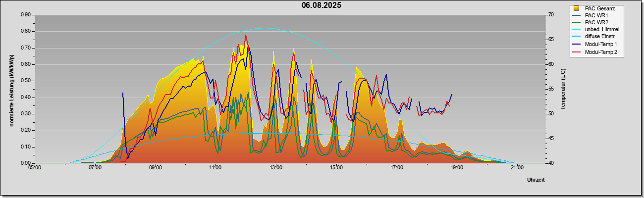
Task: Click the 21:00 time axis label
Action: 517,168
